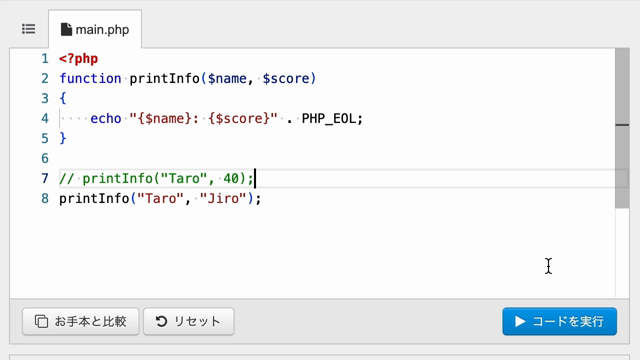Run code with コードを実行 button

[559, 321]
